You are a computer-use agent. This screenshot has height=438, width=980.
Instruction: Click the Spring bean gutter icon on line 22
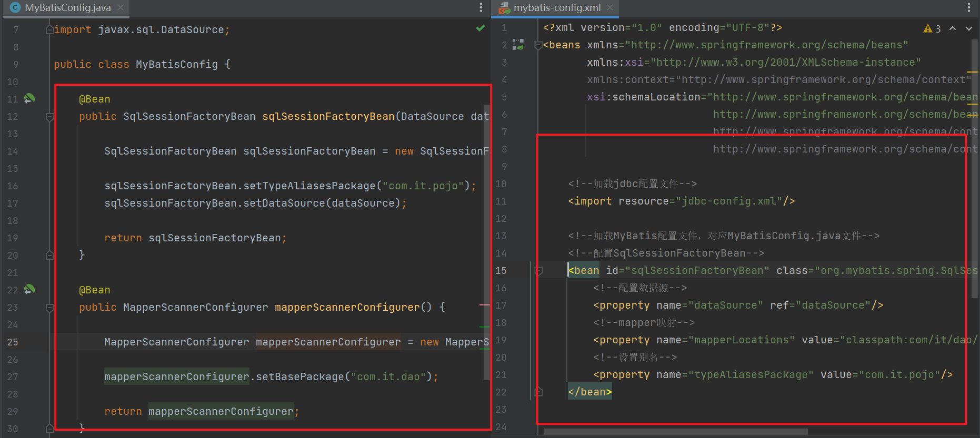[x=29, y=289]
